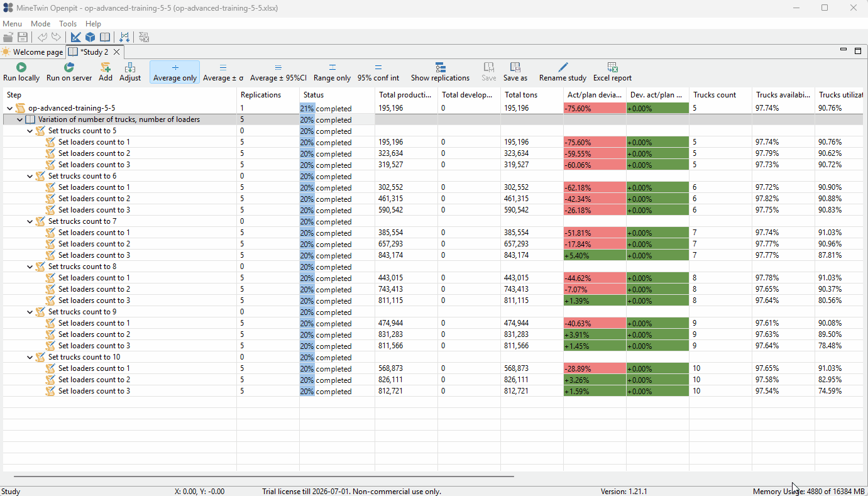Sort by the Step column header
The image size is (868, 496).
(119, 95)
